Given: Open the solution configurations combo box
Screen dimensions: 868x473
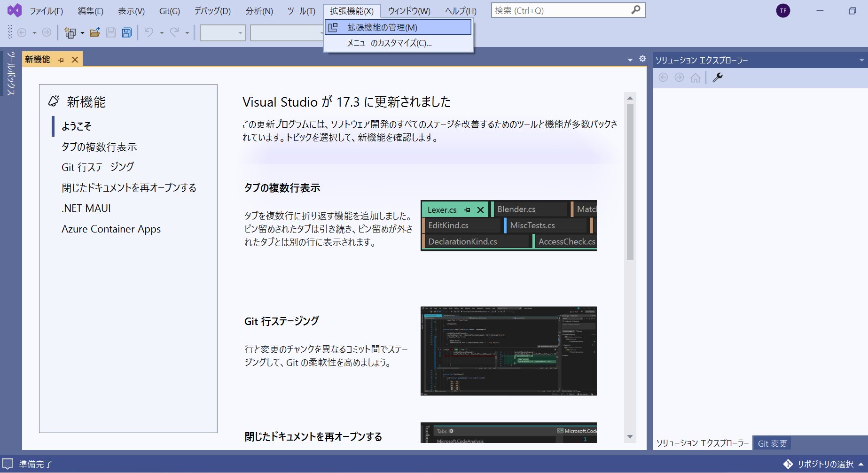Looking at the screenshot, I should tap(223, 33).
